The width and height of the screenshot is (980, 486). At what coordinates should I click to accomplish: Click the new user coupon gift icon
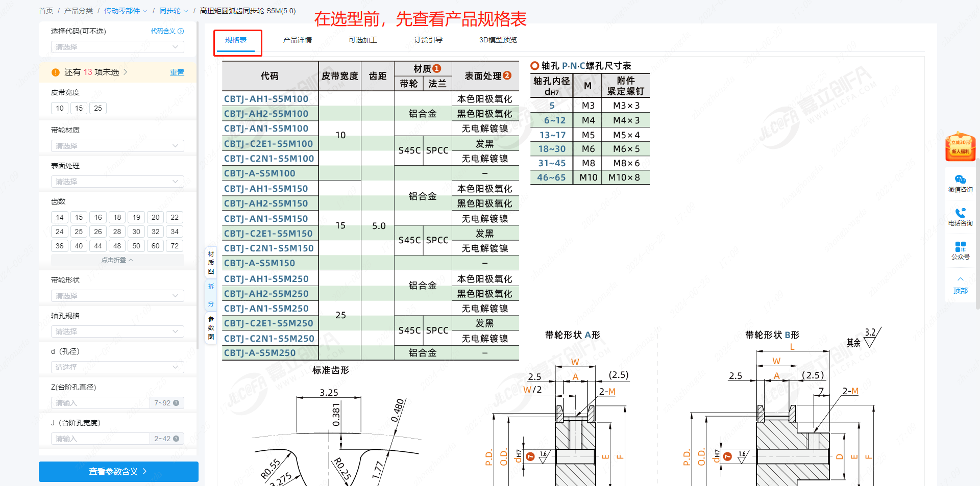point(960,146)
